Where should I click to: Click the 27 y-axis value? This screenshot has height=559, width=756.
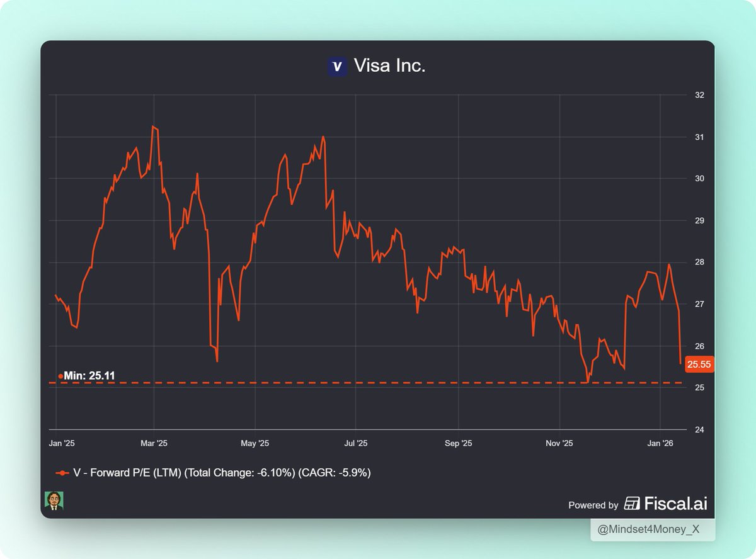(x=699, y=305)
